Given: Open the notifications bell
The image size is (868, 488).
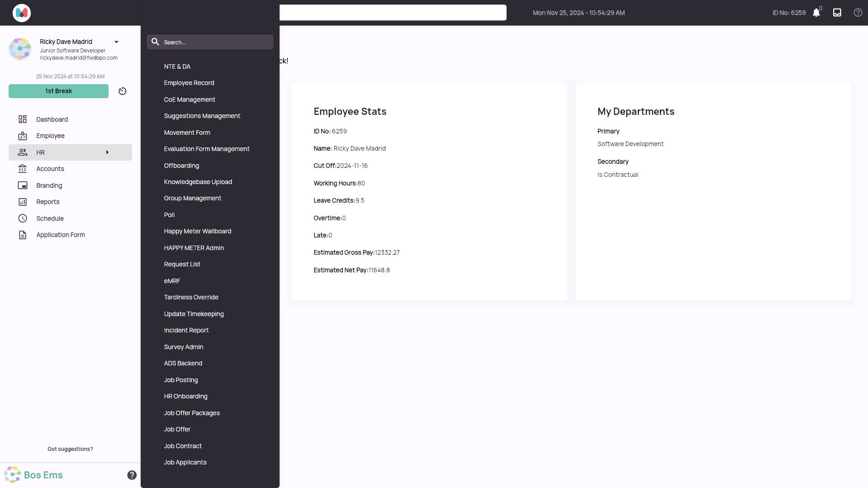Looking at the screenshot, I should [816, 13].
